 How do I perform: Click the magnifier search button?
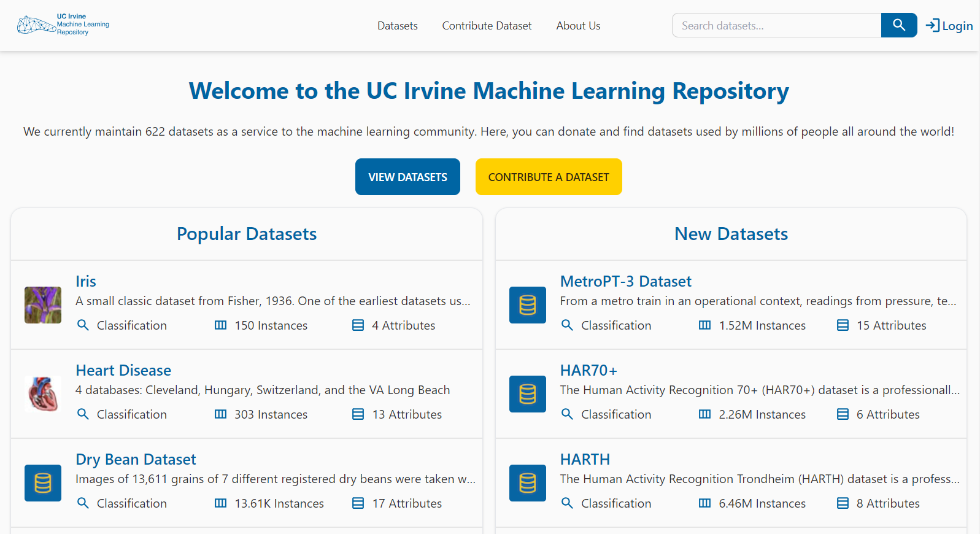click(898, 25)
